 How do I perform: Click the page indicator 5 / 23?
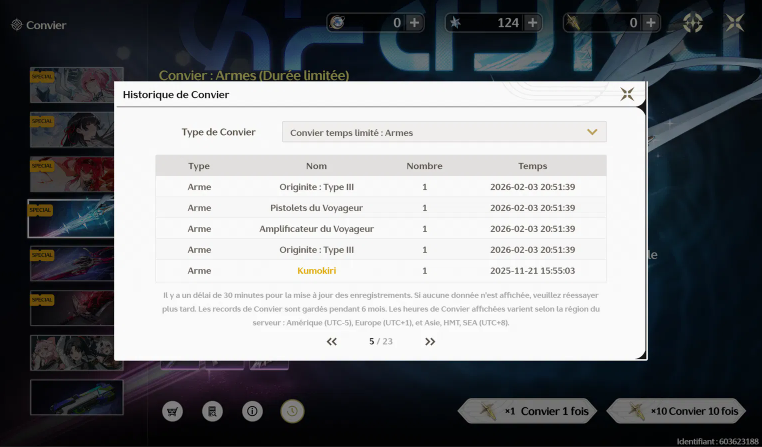pyautogui.click(x=381, y=342)
